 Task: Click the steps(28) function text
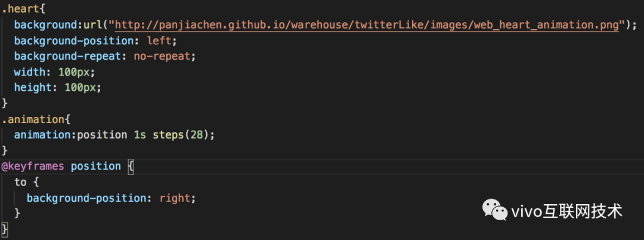[x=183, y=134]
